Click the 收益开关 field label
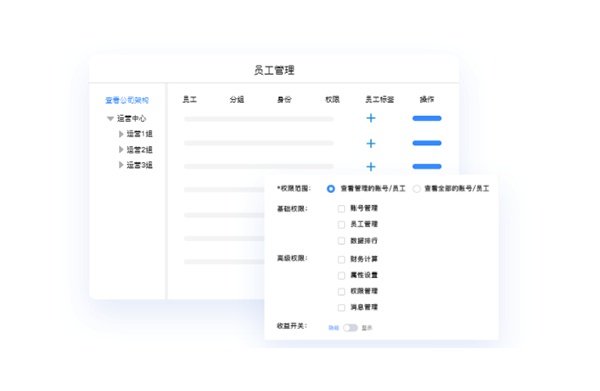The width and height of the screenshot is (600, 391). coord(292,326)
